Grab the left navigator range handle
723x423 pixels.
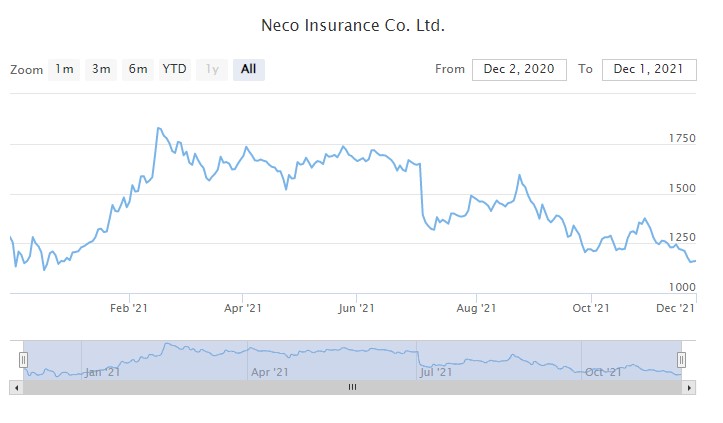click(x=23, y=360)
